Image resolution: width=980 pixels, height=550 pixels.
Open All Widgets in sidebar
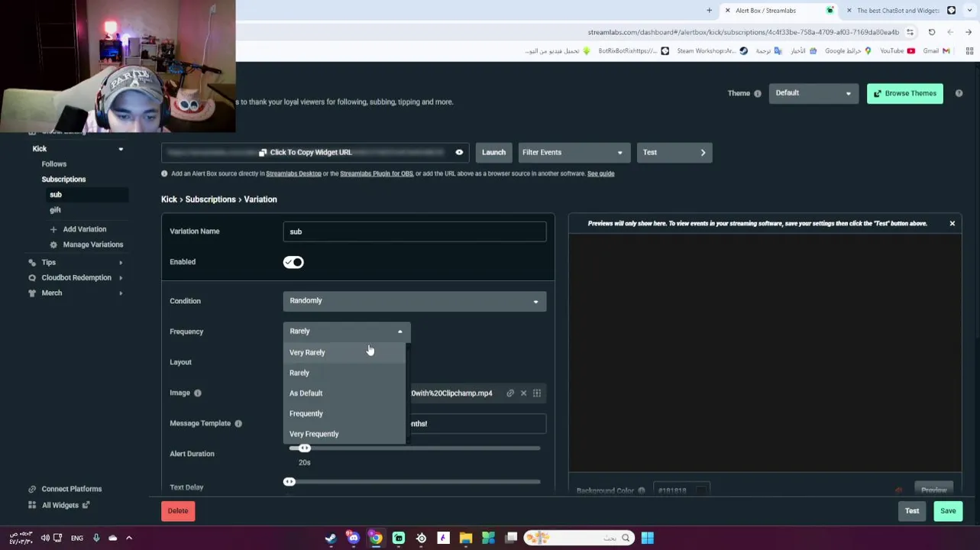(x=60, y=505)
